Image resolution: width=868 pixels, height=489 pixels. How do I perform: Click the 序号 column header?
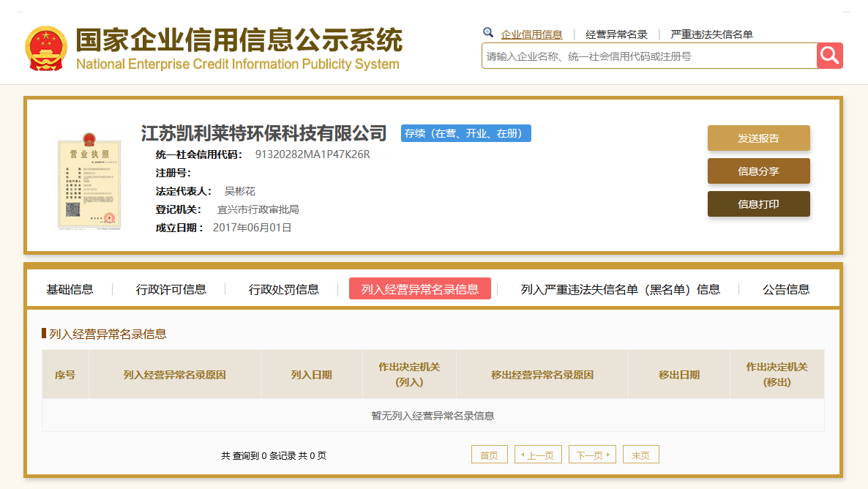[x=65, y=374]
